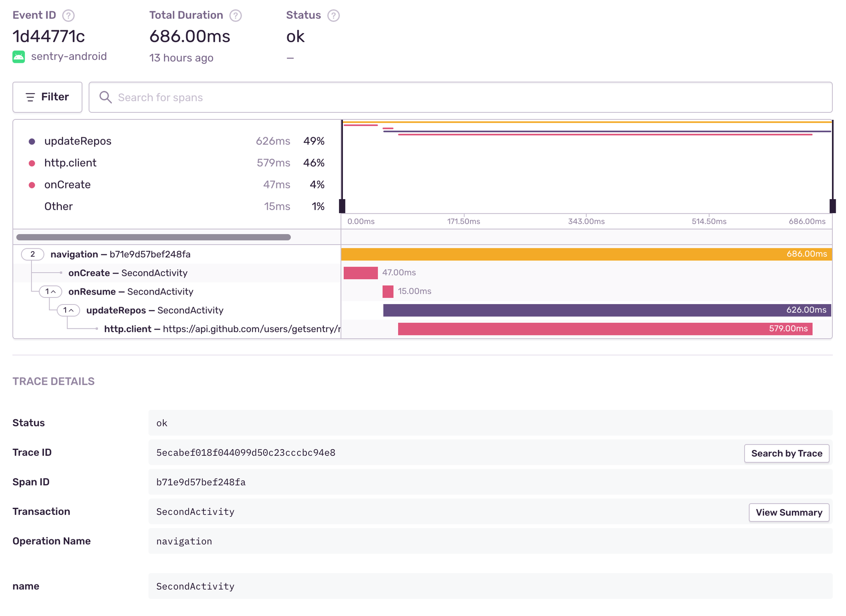Select the onCreate SecondActivity span row
Screen dimensions: 846x616
[128, 273]
